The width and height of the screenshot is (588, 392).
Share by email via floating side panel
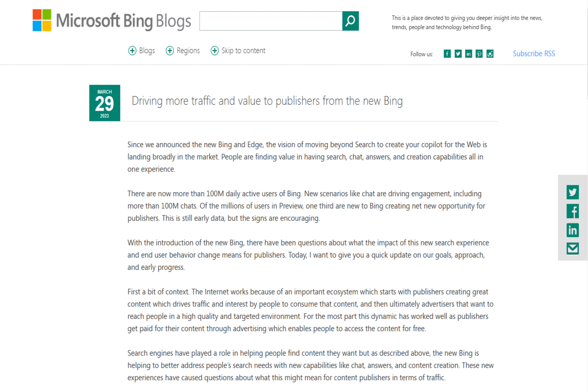[572, 248]
